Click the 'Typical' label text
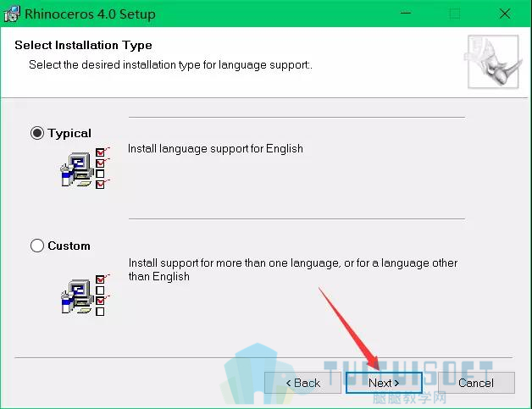 click(x=69, y=133)
